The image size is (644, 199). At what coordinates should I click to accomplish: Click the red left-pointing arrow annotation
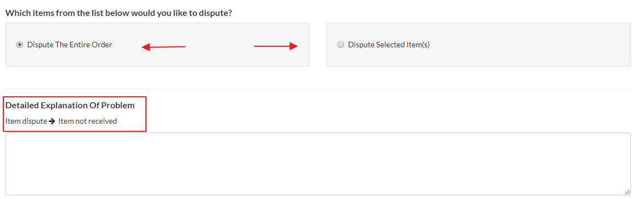[x=163, y=47]
